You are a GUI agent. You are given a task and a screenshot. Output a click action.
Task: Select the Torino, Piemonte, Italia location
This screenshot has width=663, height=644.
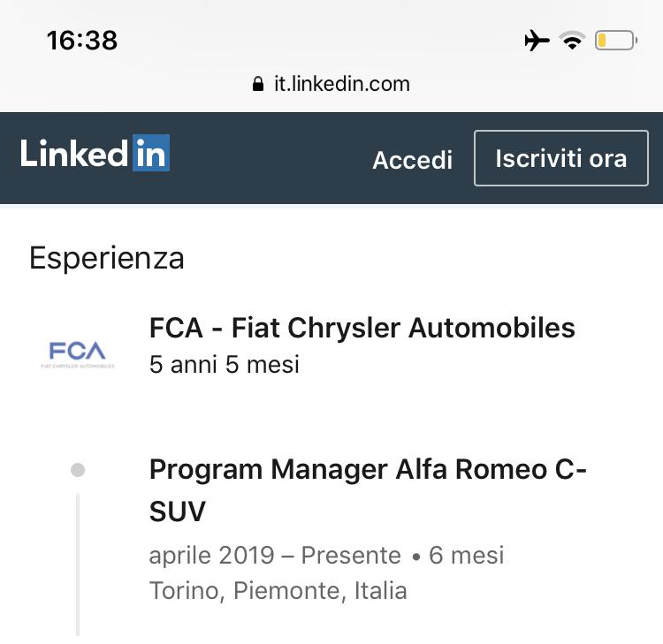coord(278,590)
